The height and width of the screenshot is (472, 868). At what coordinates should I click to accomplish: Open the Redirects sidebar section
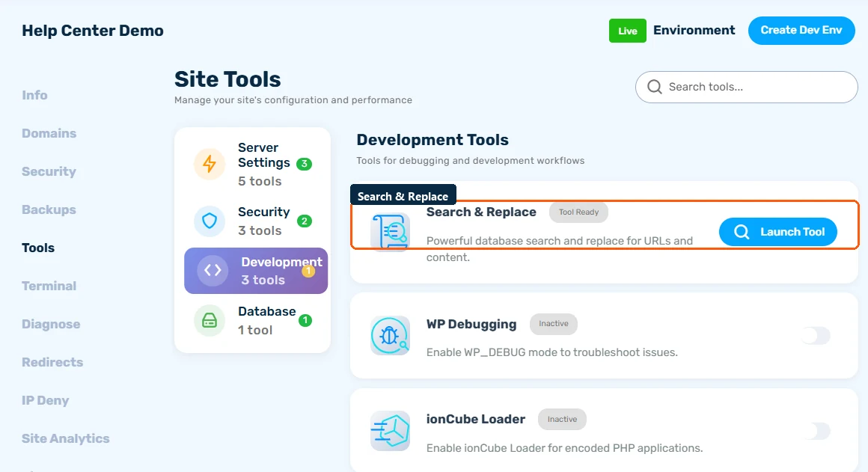[52, 363]
